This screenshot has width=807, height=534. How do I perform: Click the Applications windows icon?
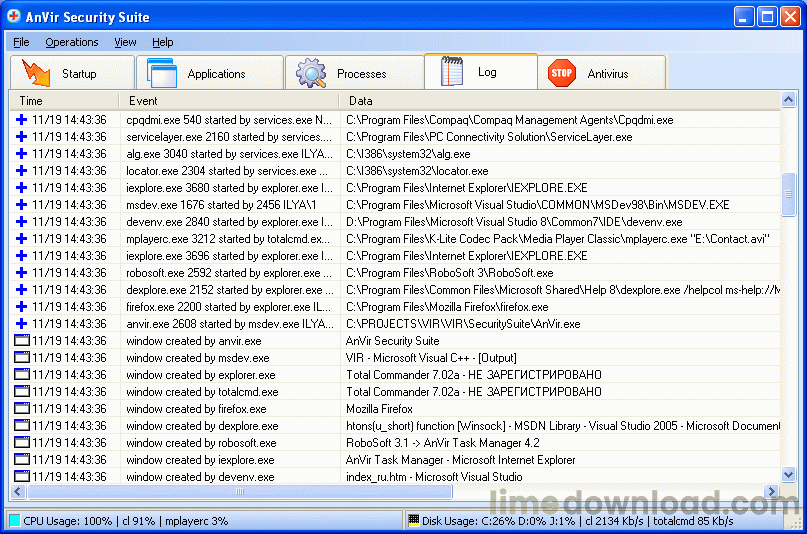161,73
